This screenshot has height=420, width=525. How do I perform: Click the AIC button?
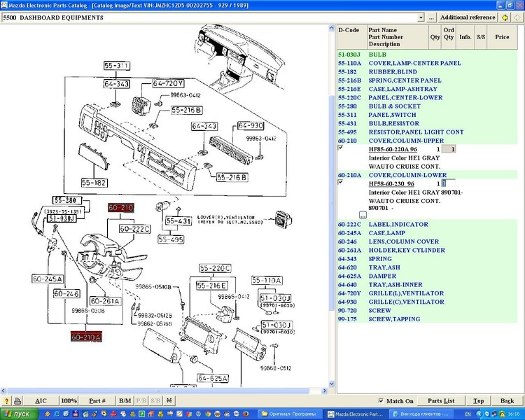click(x=41, y=400)
